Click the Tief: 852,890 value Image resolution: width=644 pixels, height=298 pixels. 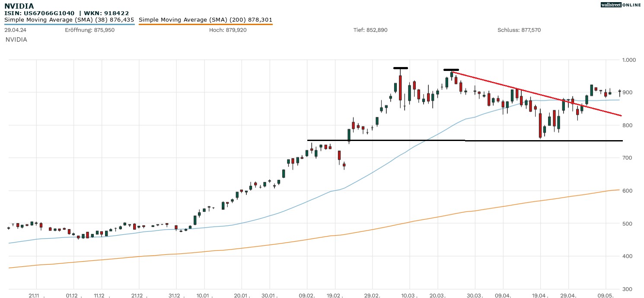pyautogui.click(x=370, y=30)
